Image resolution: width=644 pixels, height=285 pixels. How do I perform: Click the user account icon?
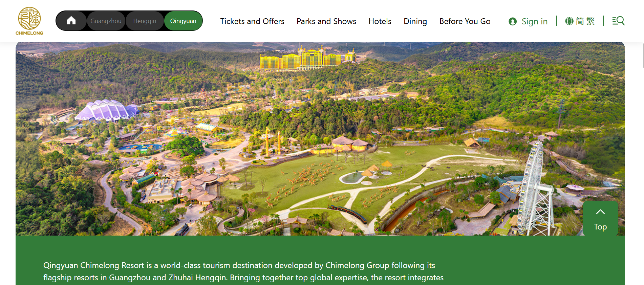[513, 21]
